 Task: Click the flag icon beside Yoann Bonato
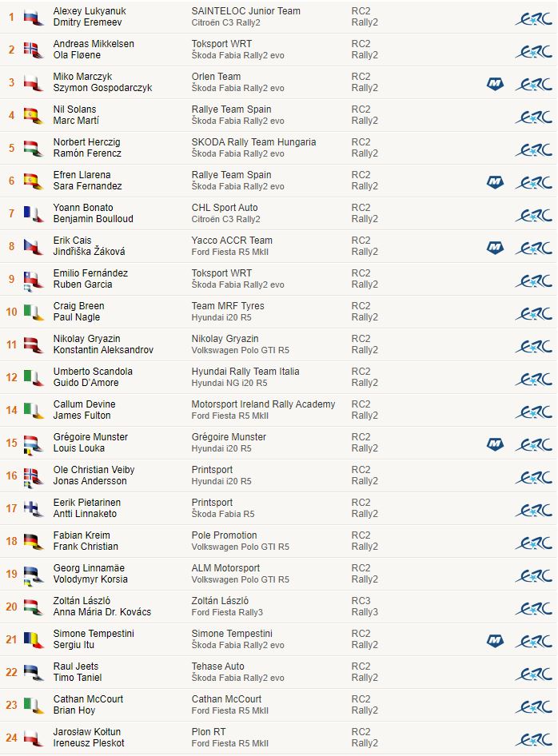(33, 213)
